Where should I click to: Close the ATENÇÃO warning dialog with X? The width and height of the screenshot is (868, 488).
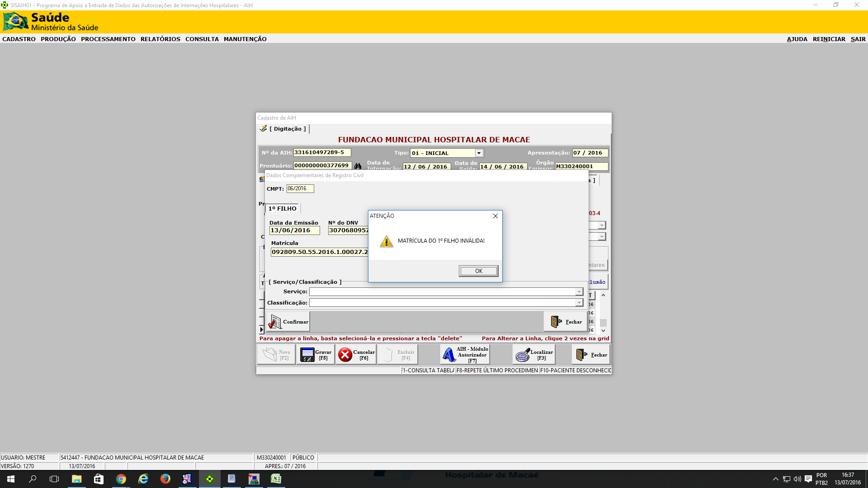[x=495, y=216]
